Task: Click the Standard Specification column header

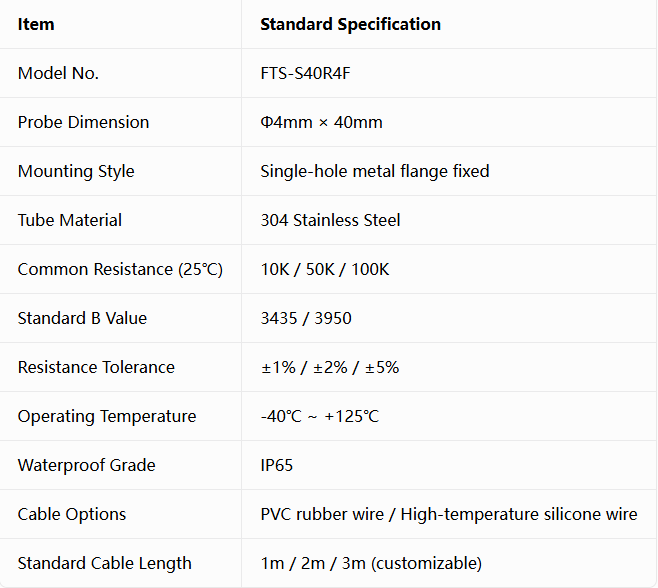Action: point(350,24)
